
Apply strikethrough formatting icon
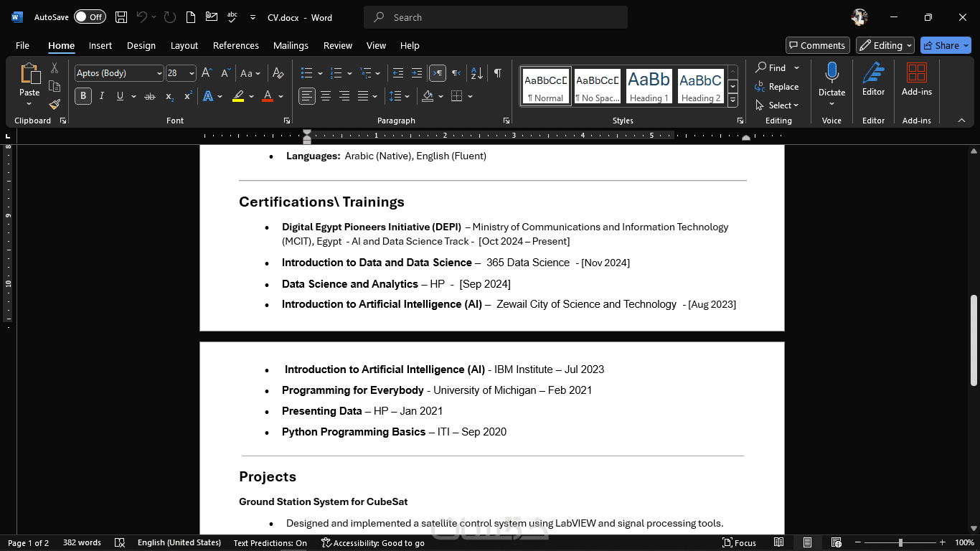tap(149, 96)
